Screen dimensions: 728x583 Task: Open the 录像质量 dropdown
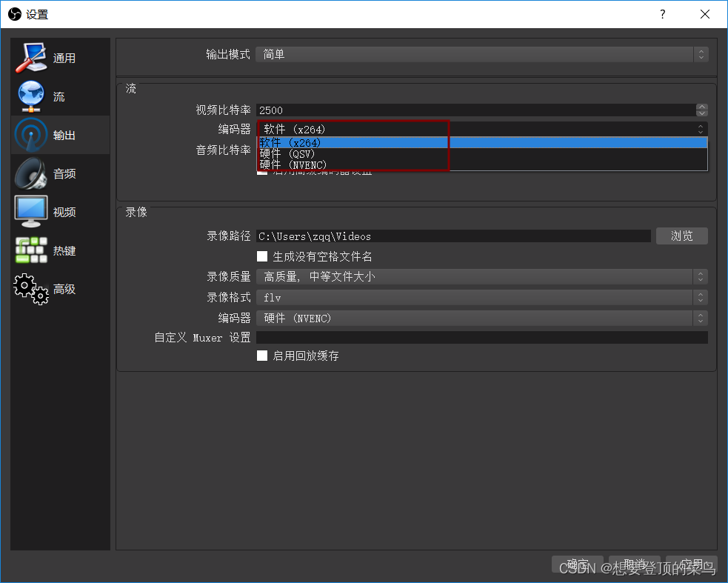coord(482,277)
